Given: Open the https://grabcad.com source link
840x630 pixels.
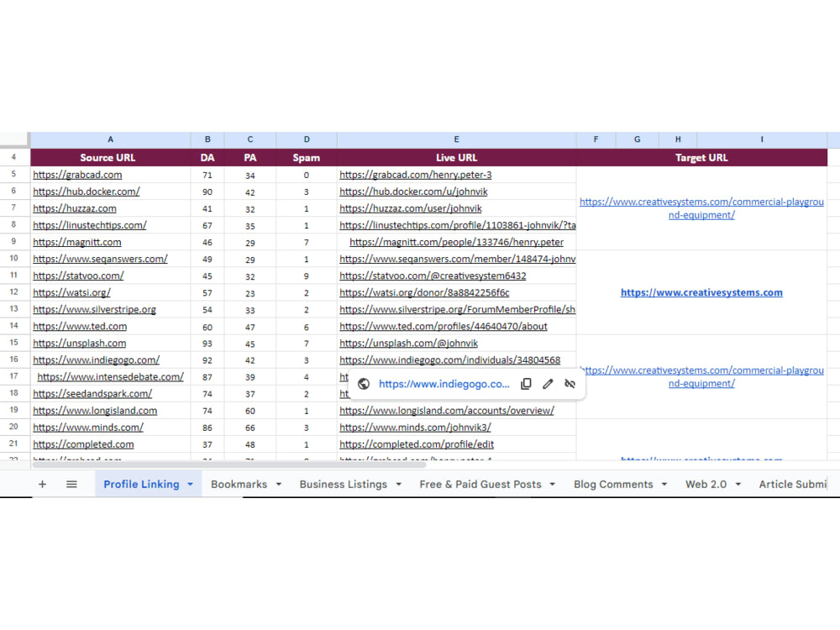Looking at the screenshot, I should [x=77, y=175].
